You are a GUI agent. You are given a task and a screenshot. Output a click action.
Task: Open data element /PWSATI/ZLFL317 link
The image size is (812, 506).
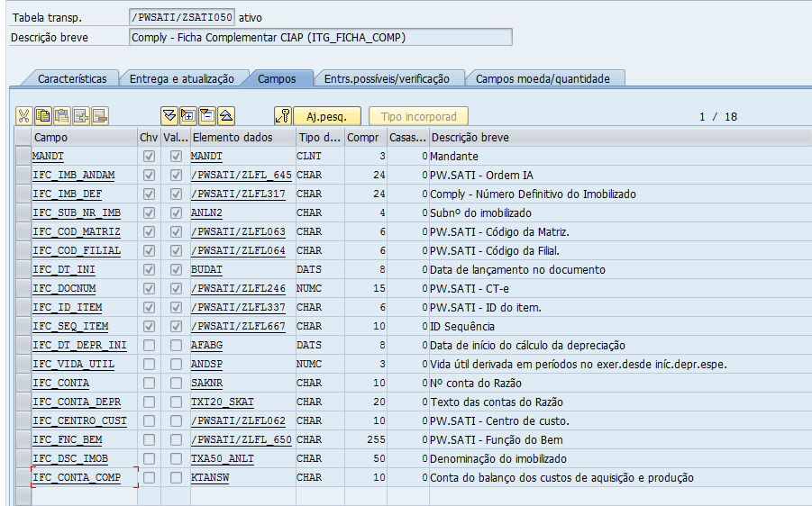point(238,194)
